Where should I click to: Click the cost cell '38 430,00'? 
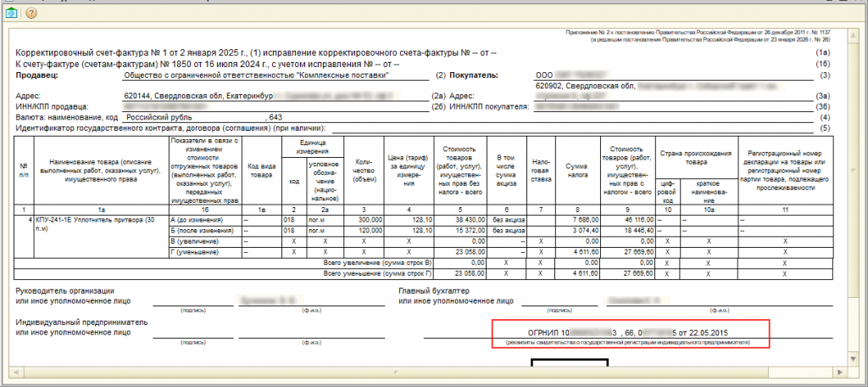click(x=461, y=220)
